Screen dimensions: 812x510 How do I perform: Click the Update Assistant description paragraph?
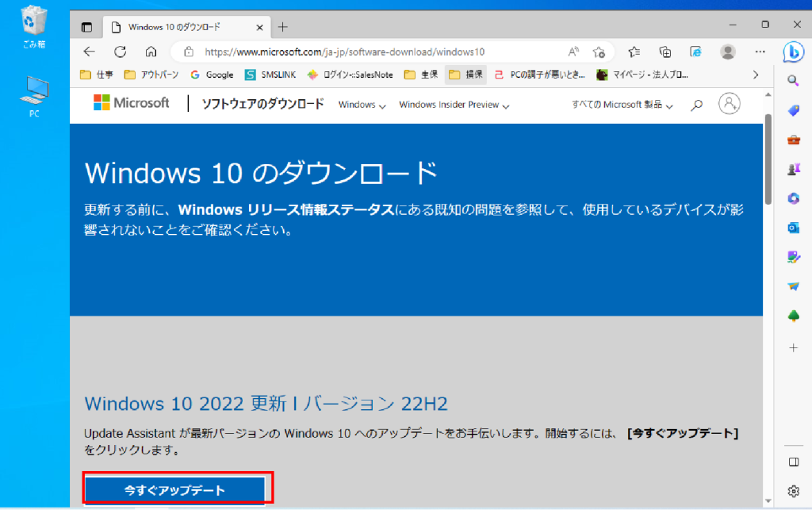(x=412, y=441)
